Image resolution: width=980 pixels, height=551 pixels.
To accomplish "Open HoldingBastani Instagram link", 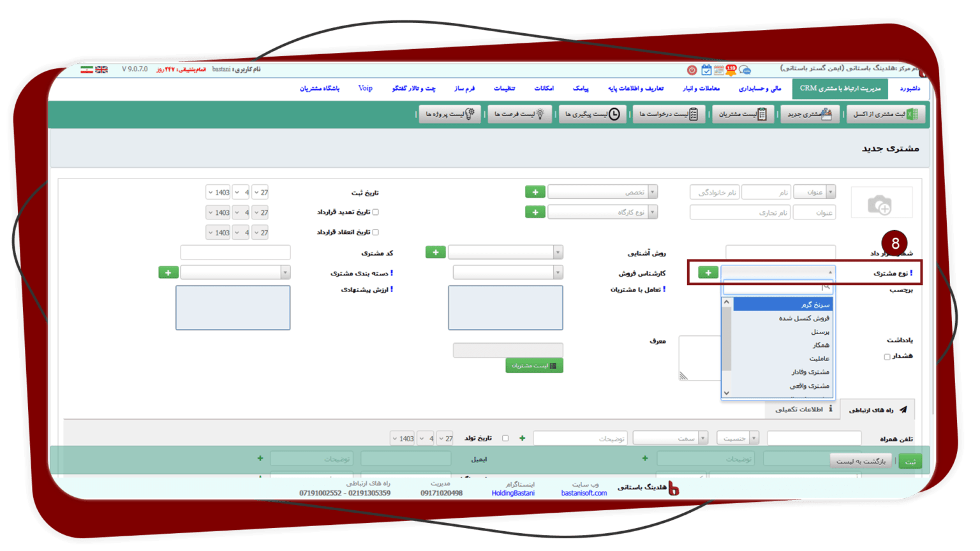I will 513,493.
